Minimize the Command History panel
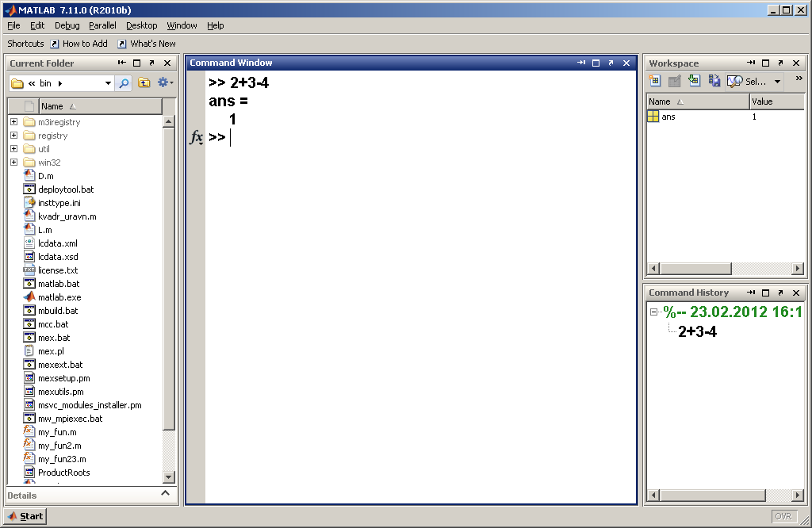812x528 pixels. [x=751, y=293]
